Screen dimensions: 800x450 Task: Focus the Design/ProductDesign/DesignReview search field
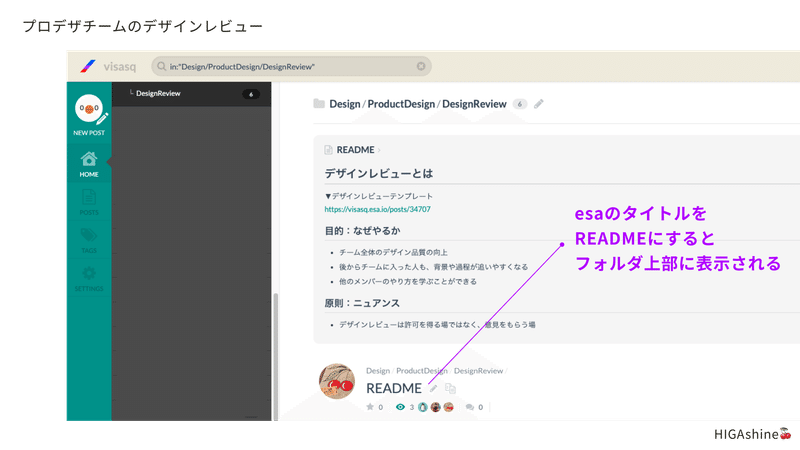(x=291, y=66)
